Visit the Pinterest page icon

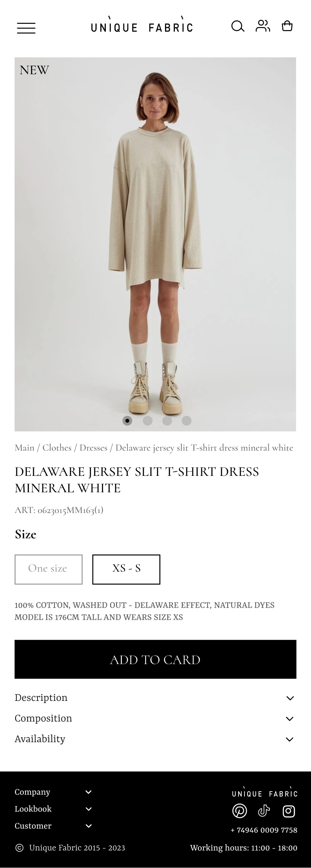pos(240,811)
